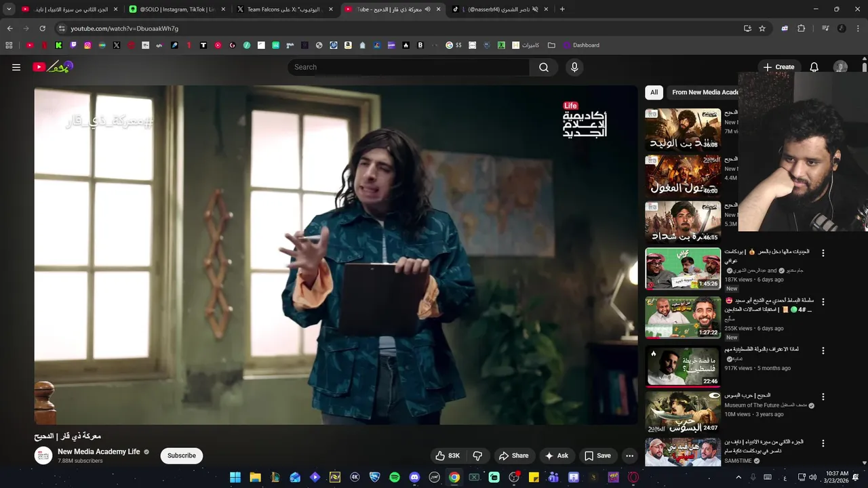The image size is (868, 488).
Task: Open the Create menu
Action: pyautogui.click(x=778, y=67)
